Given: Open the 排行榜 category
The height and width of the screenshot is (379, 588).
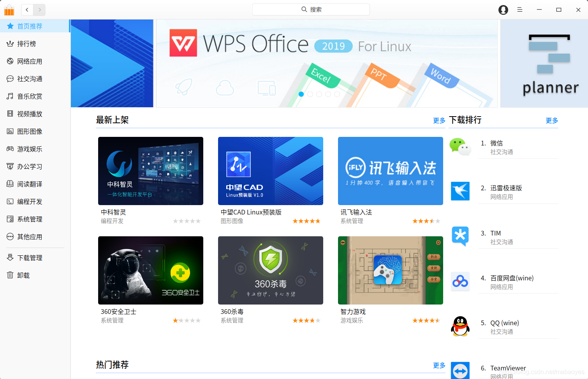Looking at the screenshot, I should 35,44.
